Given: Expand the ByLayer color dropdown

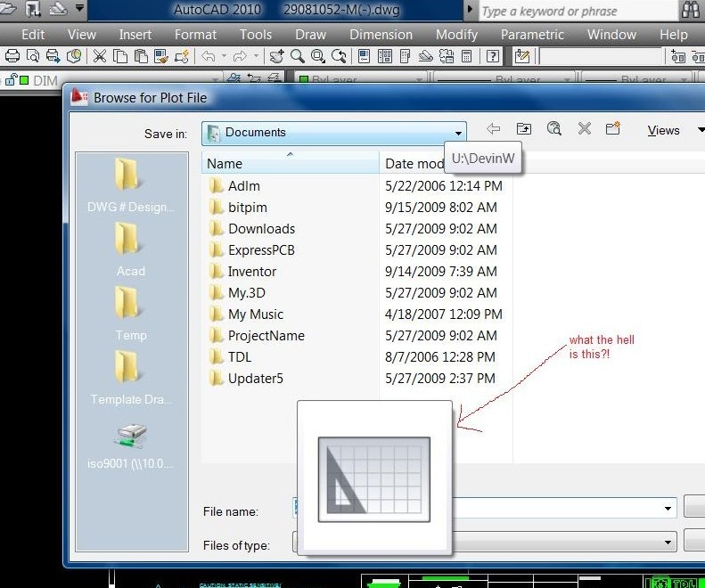Looking at the screenshot, I should pos(419,80).
